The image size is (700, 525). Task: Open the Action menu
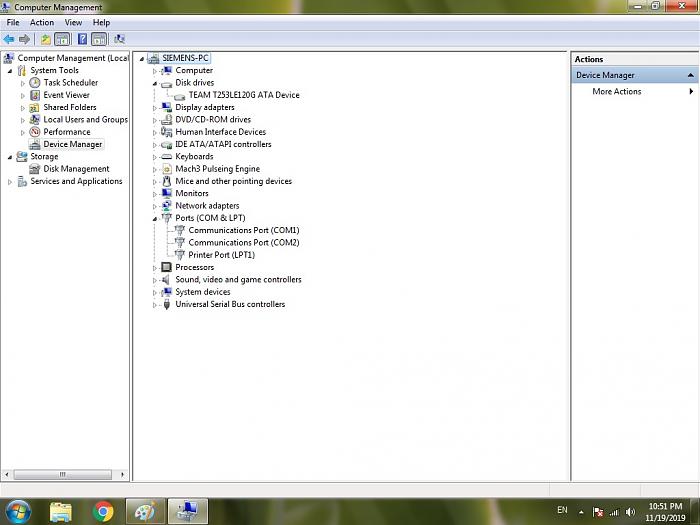(42, 22)
